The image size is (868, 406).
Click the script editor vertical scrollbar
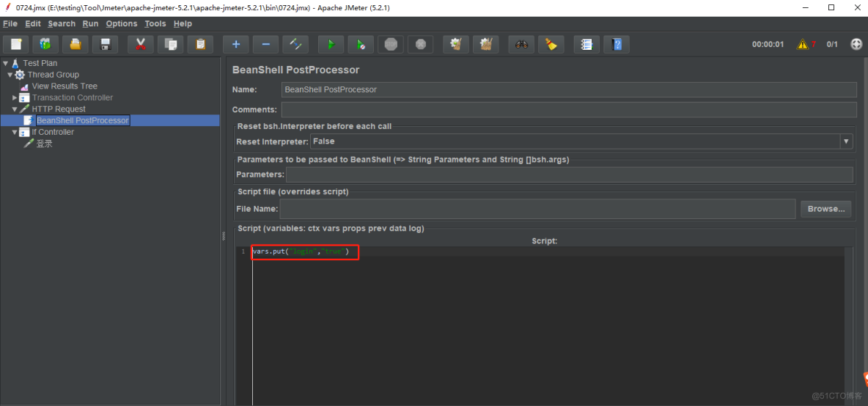849,326
